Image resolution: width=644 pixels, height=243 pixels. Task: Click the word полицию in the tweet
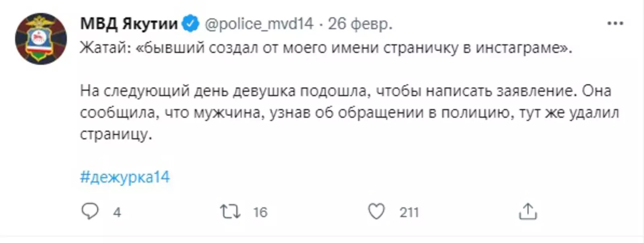click(x=477, y=112)
